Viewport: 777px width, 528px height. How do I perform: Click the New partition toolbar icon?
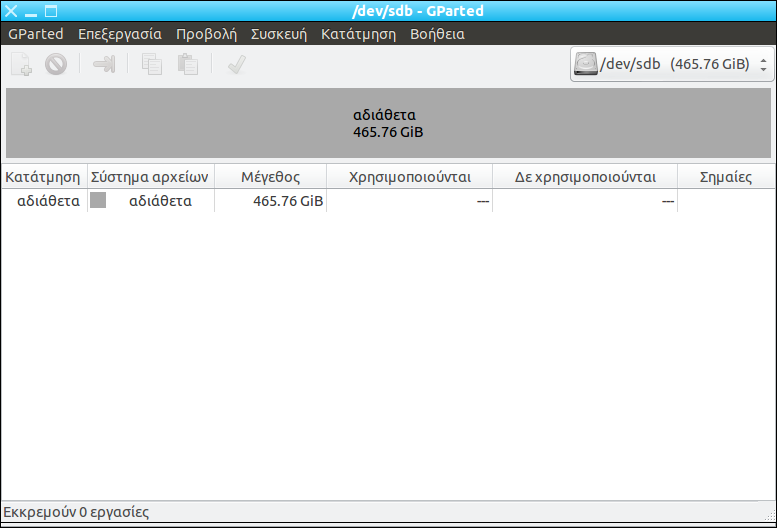tap(21, 65)
